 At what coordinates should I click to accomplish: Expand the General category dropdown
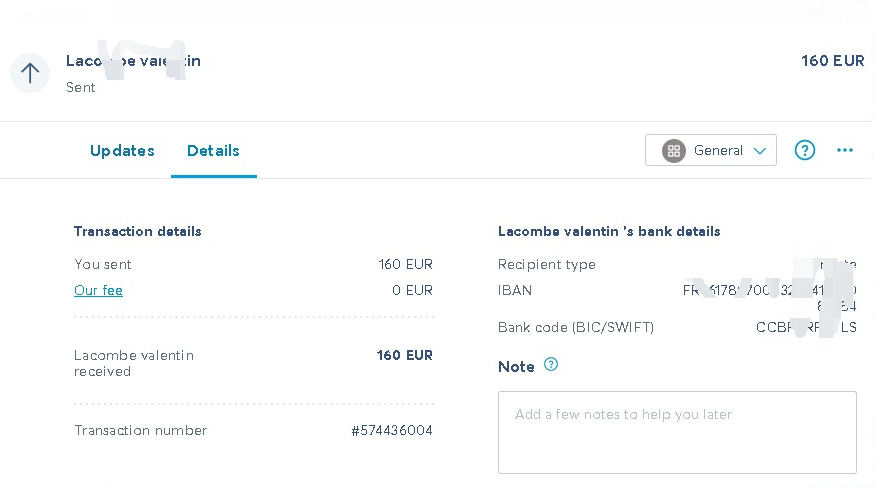(x=710, y=150)
